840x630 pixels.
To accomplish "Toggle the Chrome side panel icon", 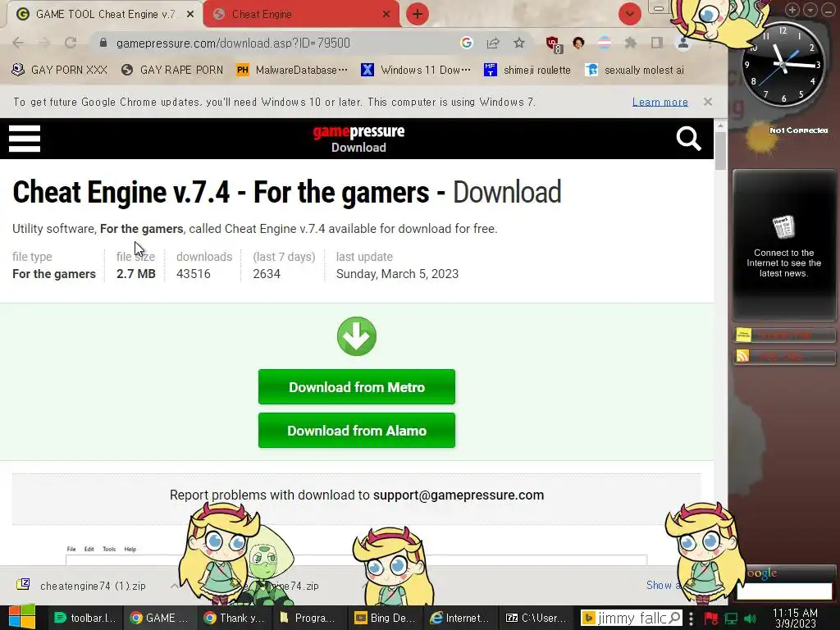I will (657, 43).
